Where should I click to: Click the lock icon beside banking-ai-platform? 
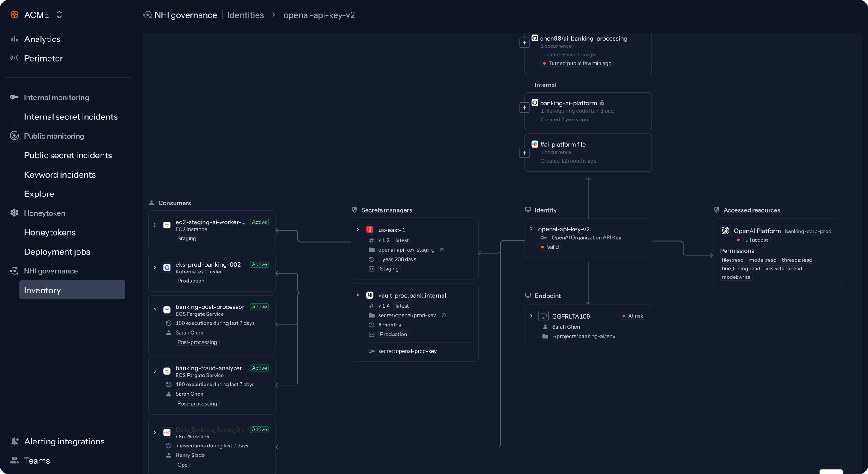click(x=602, y=103)
